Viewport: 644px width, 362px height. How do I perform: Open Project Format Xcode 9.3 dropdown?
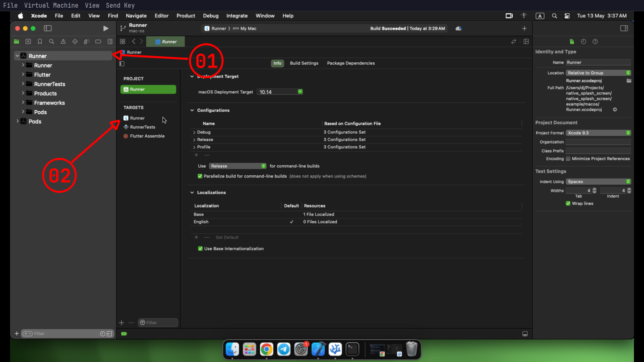(x=598, y=133)
